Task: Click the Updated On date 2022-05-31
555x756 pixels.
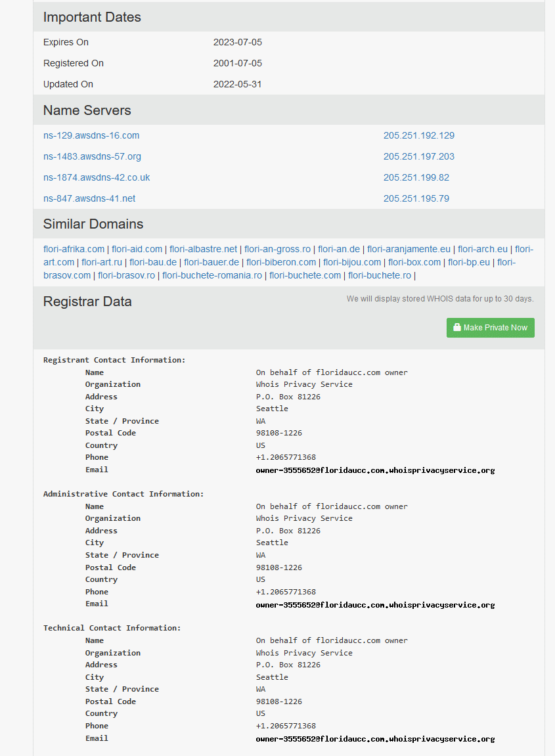Action: tap(238, 84)
